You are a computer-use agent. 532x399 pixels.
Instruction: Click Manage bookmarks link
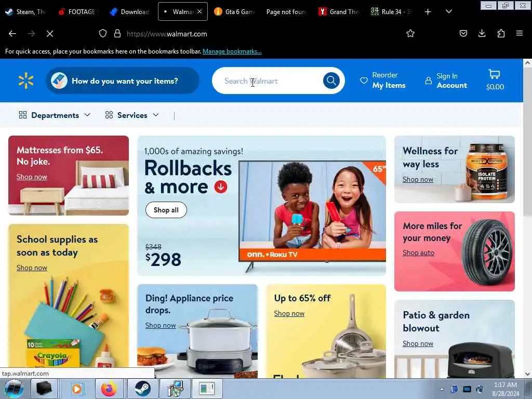232,51
